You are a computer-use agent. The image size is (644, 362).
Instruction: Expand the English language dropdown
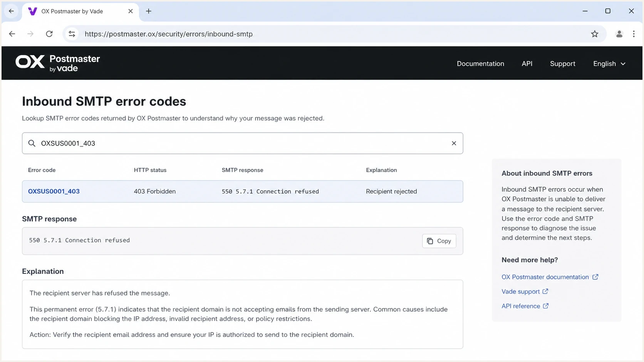click(609, 63)
